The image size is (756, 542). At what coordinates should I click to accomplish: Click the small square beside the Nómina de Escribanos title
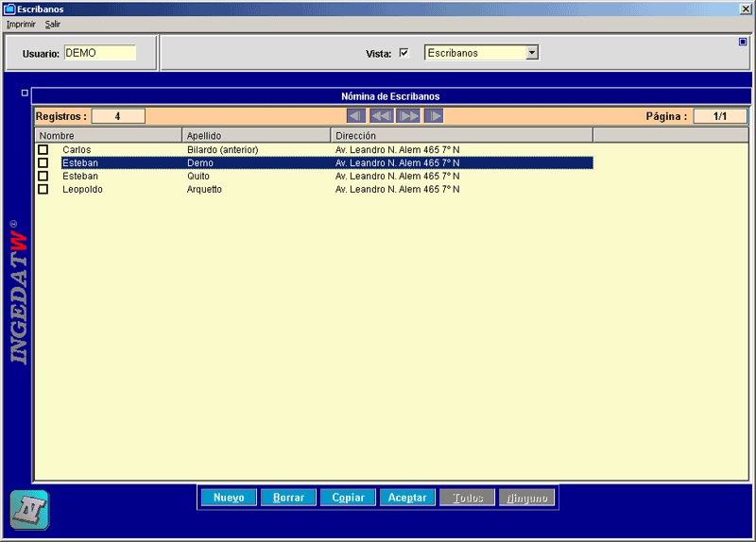[x=25, y=93]
